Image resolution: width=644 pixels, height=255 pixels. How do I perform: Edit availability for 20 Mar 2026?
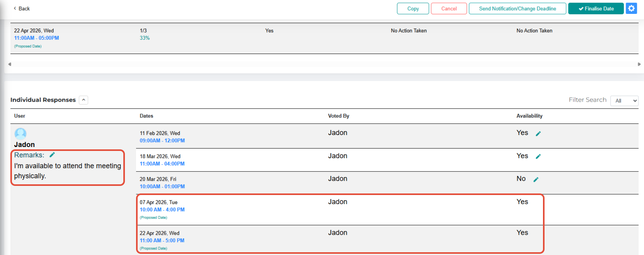tap(536, 180)
